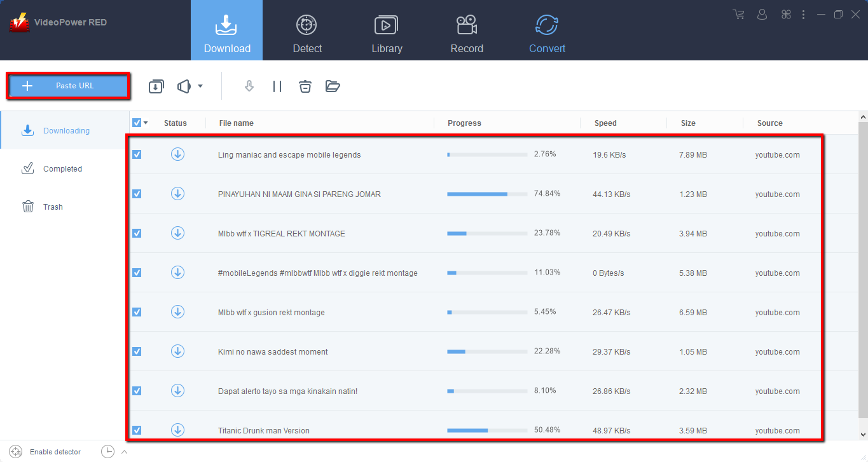Image resolution: width=868 pixels, height=462 pixels.
Task: Click the vertical scrollbar down arrow
Action: [x=863, y=435]
